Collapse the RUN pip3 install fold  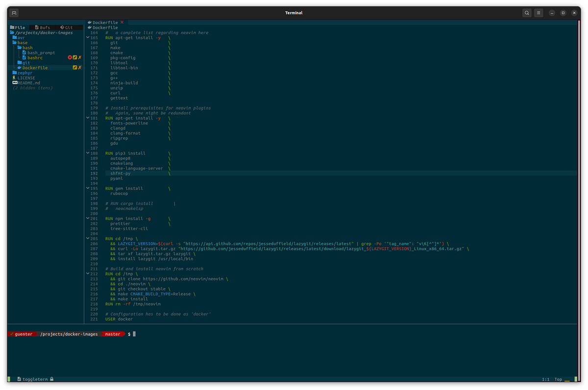coord(87,153)
